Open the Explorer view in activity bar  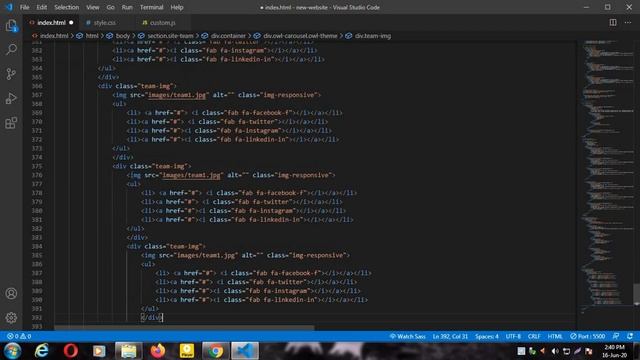point(11,26)
